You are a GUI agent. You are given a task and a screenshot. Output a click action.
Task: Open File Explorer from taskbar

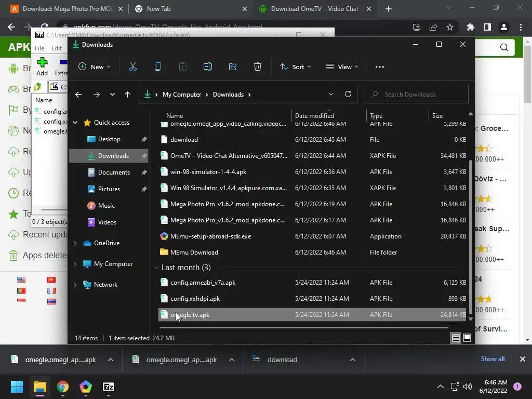click(x=39, y=387)
